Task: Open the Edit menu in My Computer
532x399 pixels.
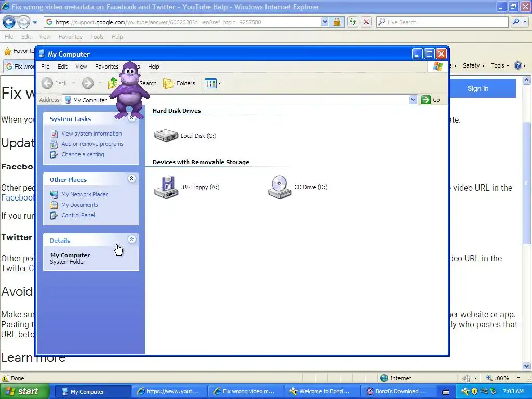Action: pos(62,66)
